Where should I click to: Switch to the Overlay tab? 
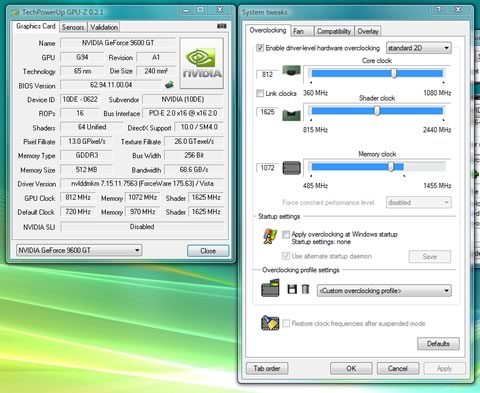tap(368, 31)
